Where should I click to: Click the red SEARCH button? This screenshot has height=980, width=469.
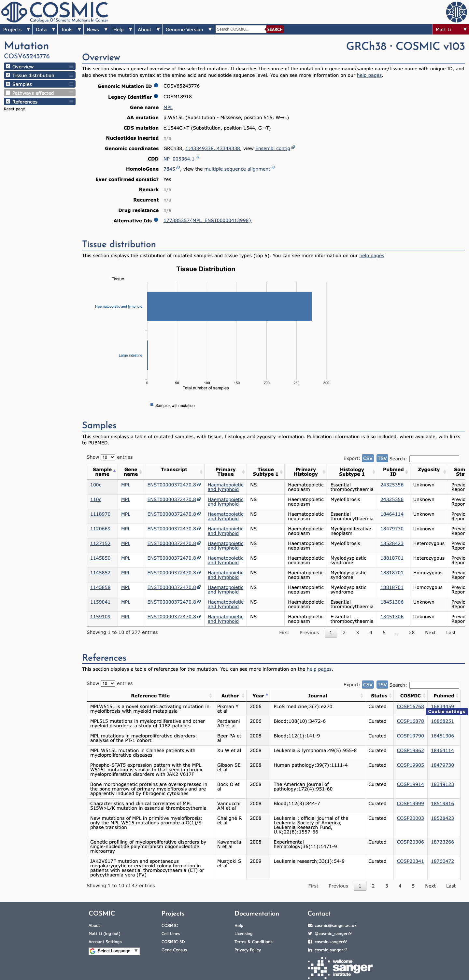click(275, 29)
